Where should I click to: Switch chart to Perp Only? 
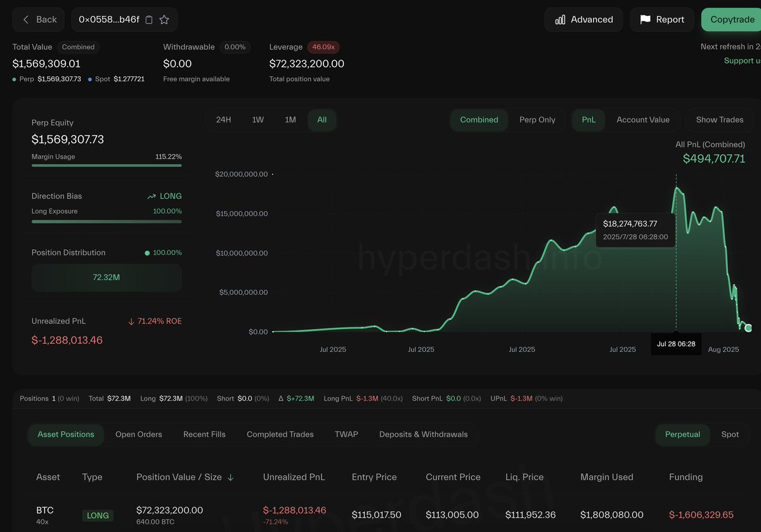[537, 120]
